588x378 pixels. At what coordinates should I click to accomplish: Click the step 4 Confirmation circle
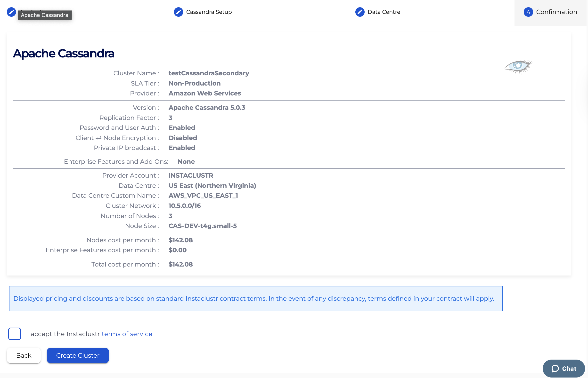[528, 12]
